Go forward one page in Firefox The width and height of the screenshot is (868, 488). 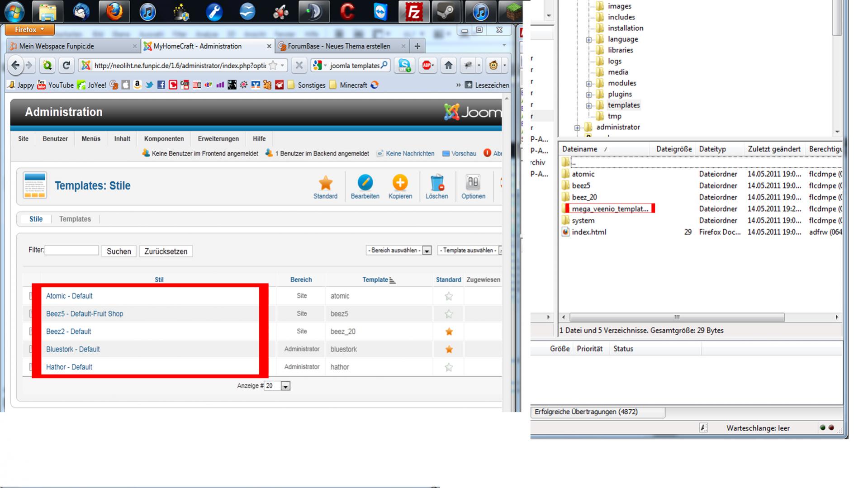29,66
